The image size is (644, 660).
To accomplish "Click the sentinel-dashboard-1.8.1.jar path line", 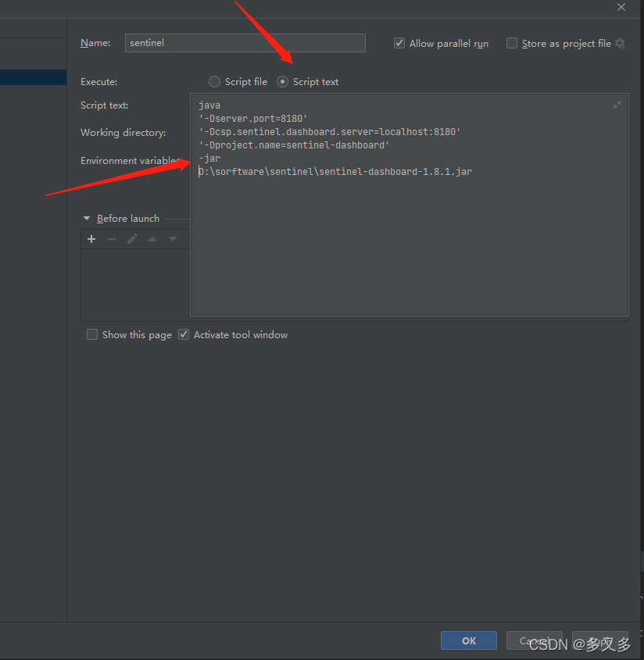I will pos(335,172).
